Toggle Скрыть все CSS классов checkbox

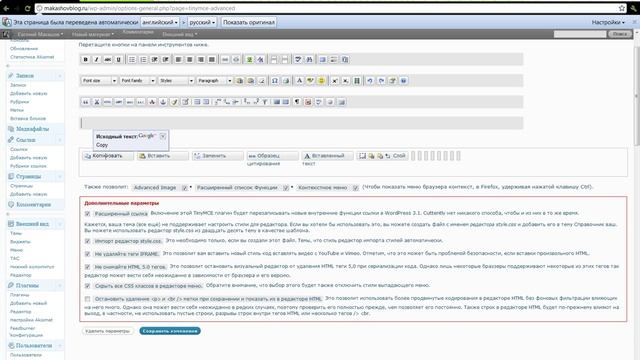[87, 286]
